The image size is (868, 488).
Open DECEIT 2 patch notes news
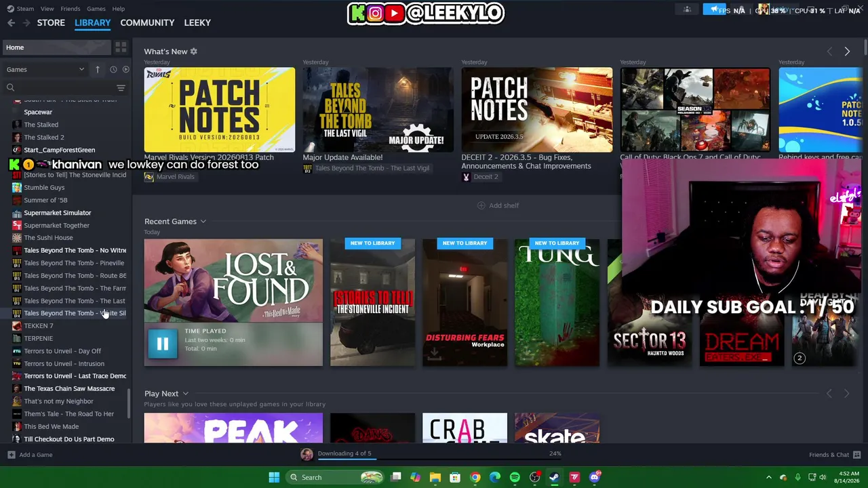536,110
